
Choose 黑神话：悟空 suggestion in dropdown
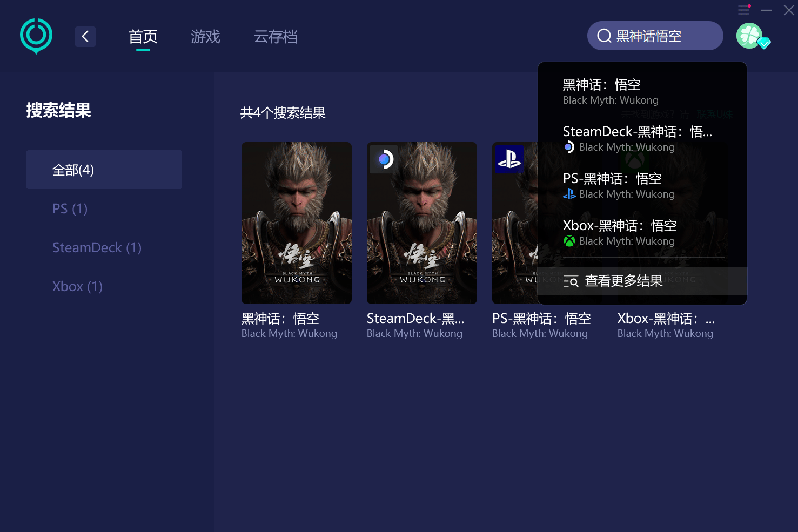coord(642,92)
